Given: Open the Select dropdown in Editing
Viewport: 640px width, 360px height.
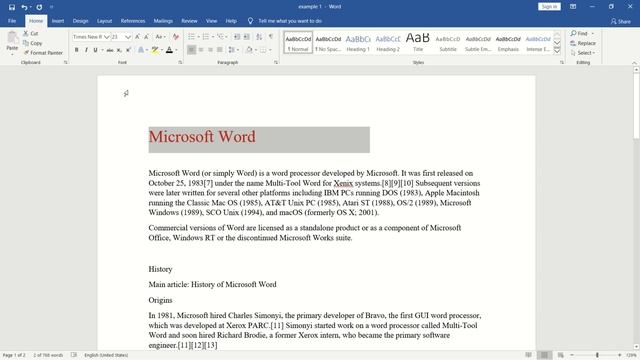Looking at the screenshot, I should point(583,53).
